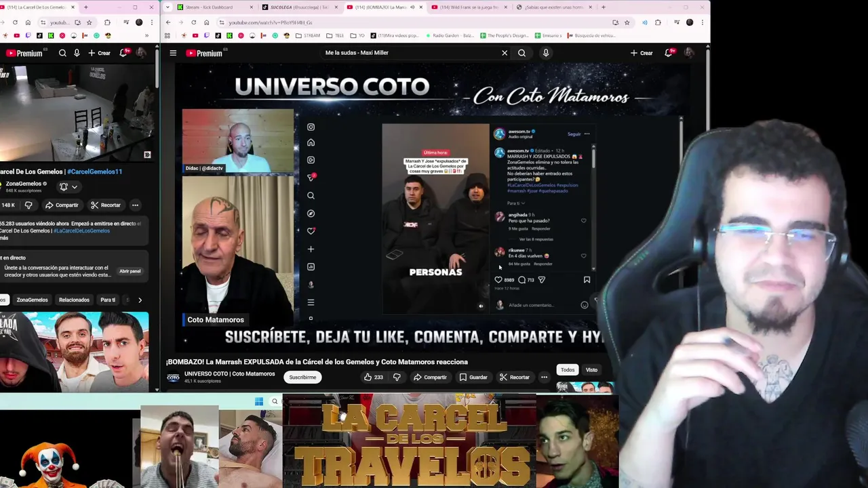Switch to '¿Sabías que existen unas horm...' tab
868x488 pixels.
(x=553, y=7)
